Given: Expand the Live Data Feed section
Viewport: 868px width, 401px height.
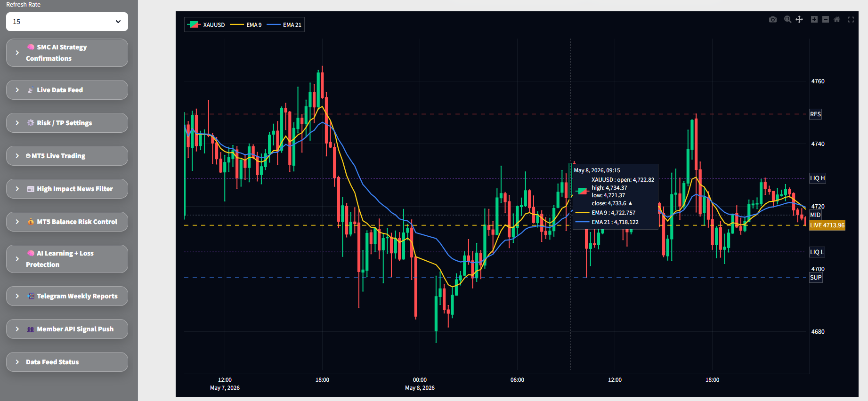Looking at the screenshot, I should tap(67, 90).
